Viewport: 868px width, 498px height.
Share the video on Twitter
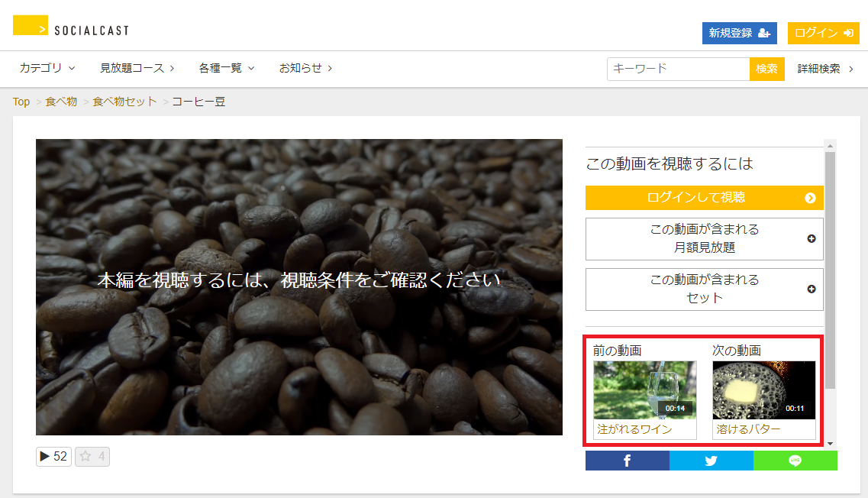click(x=712, y=461)
